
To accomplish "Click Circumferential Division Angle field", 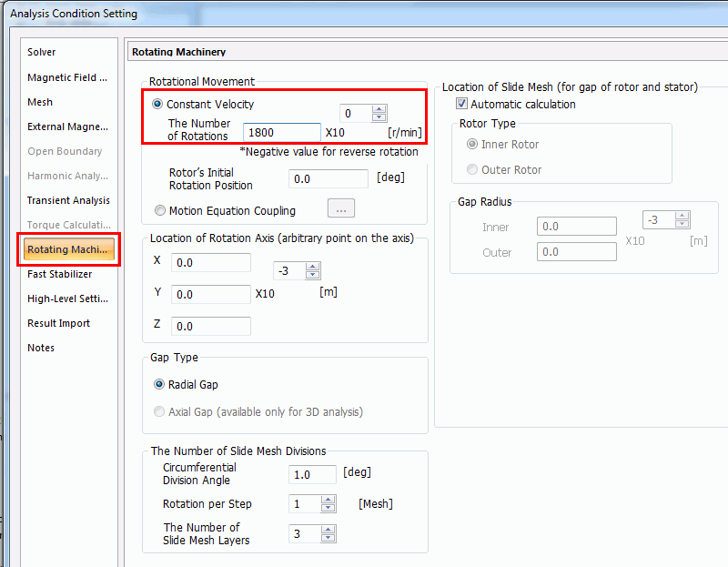I will click(312, 474).
